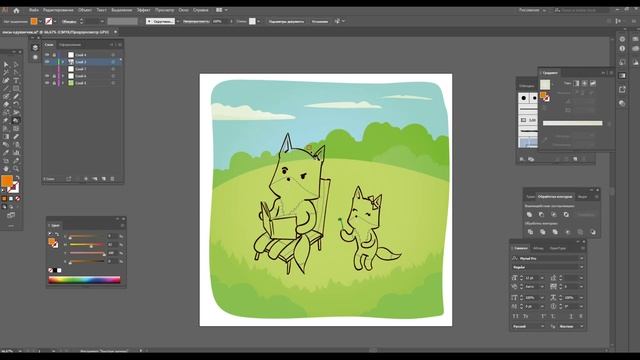Open the Color panel options menu
640x360 pixels.
pos(122,225)
